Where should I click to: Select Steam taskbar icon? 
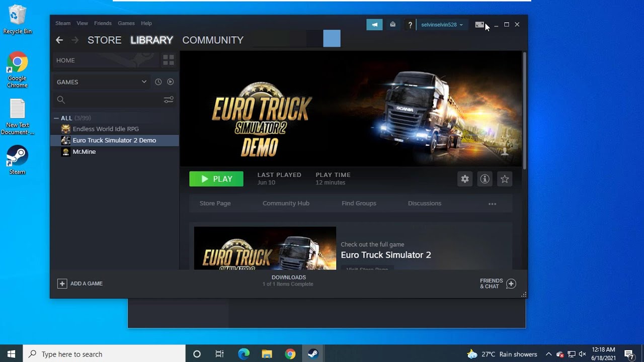coord(313,354)
